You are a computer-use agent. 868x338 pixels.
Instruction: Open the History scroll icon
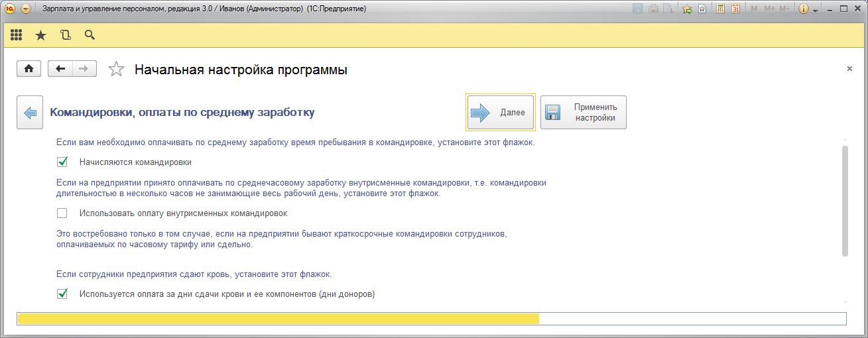(65, 35)
